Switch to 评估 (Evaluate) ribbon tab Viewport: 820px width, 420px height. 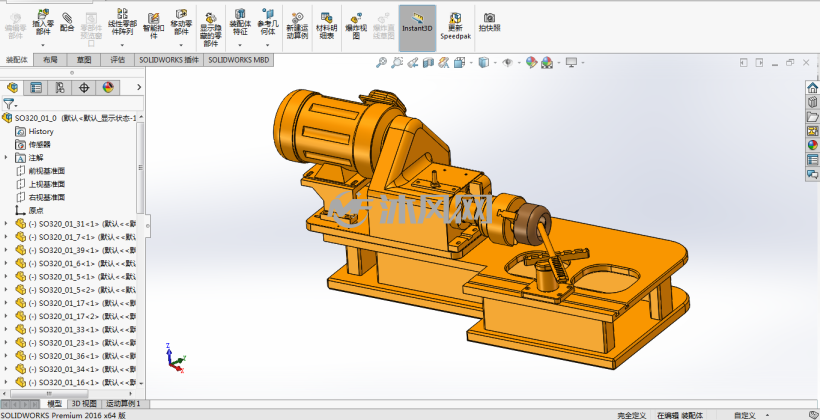click(118, 60)
